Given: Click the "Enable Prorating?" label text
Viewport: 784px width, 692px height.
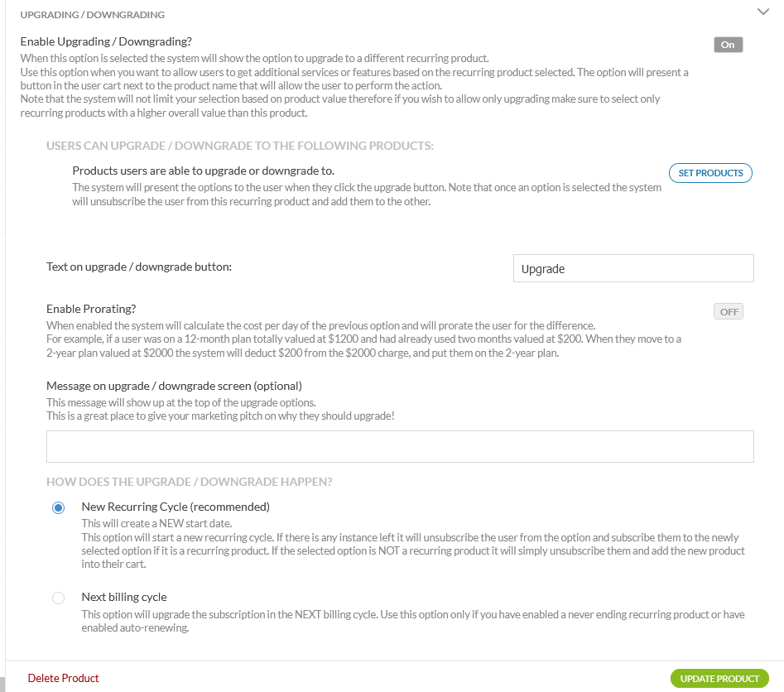Looking at the screenshot, I should pyautogui.click(x=91, y=310).
